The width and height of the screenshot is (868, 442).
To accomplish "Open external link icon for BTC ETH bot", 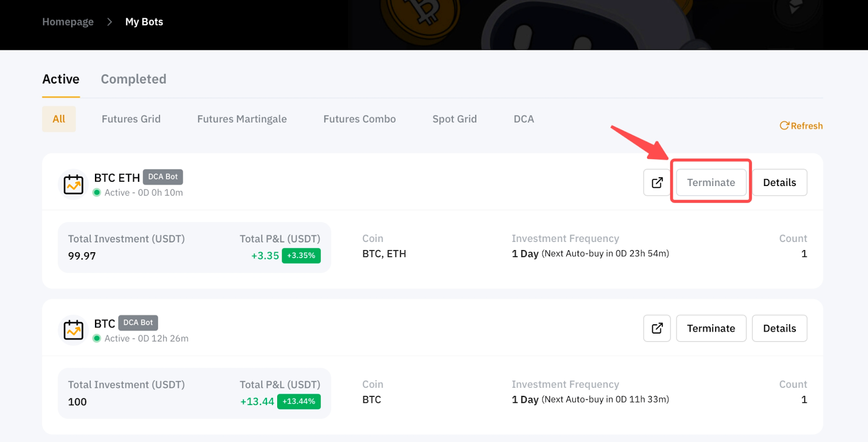I will click(x=657, y=183).
